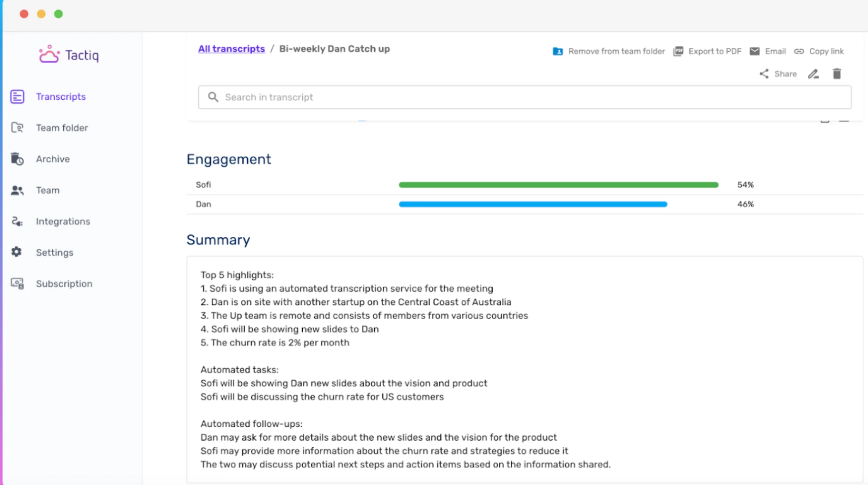
Task: Click the Tactiq logo icon
Action: pyautogui.click(x=49, y=55)
